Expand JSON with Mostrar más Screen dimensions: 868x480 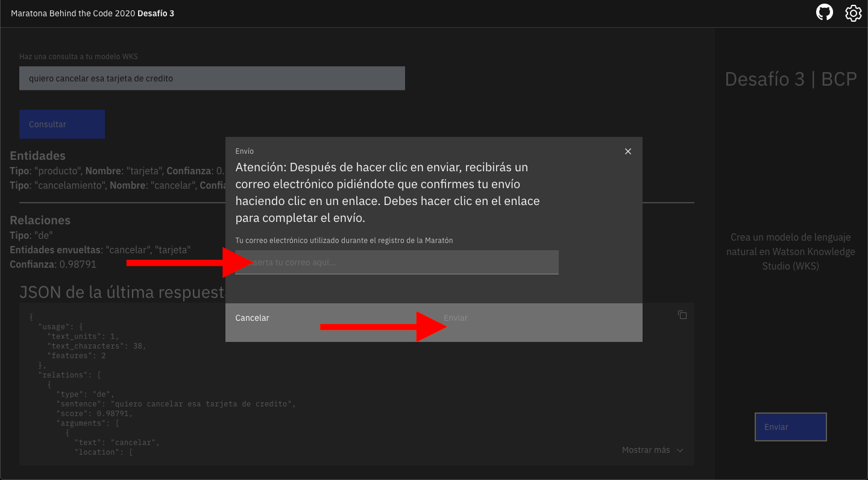coord(653,450)
